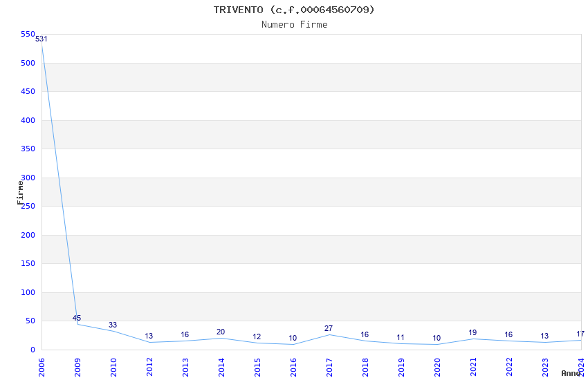Click the data label 20 above 2014

click(221, 332)
